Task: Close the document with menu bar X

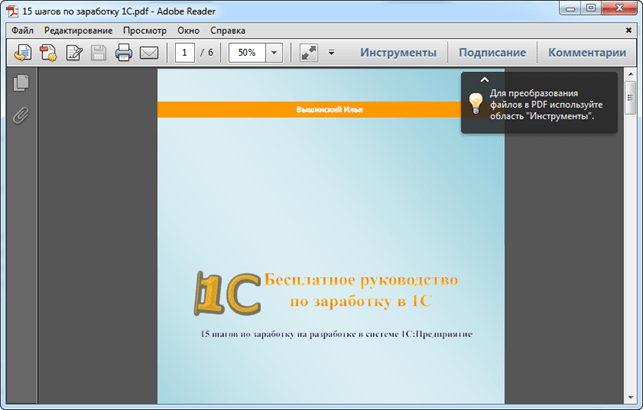Action: (x=628, y=30)
